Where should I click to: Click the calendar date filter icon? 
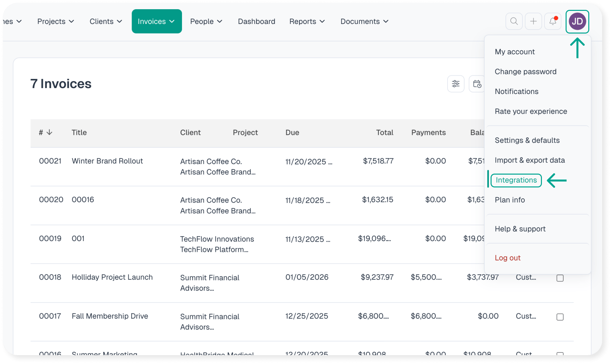click(x=477, y=84)
